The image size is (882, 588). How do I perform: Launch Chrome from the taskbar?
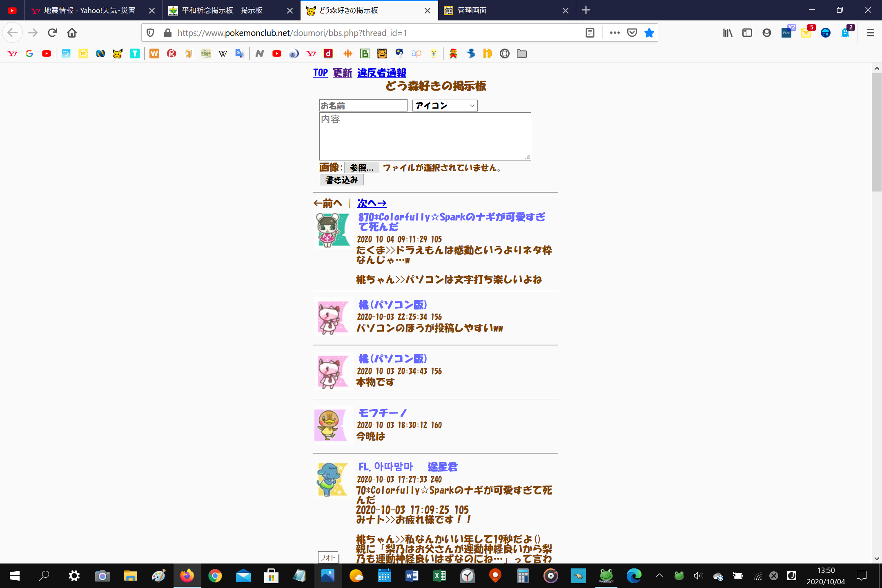coord(215,576)
